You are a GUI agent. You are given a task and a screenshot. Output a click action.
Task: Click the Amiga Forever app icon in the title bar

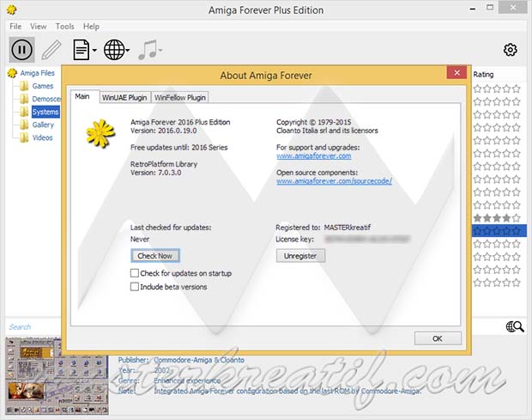pyautogui.click(x=11, y=9)
